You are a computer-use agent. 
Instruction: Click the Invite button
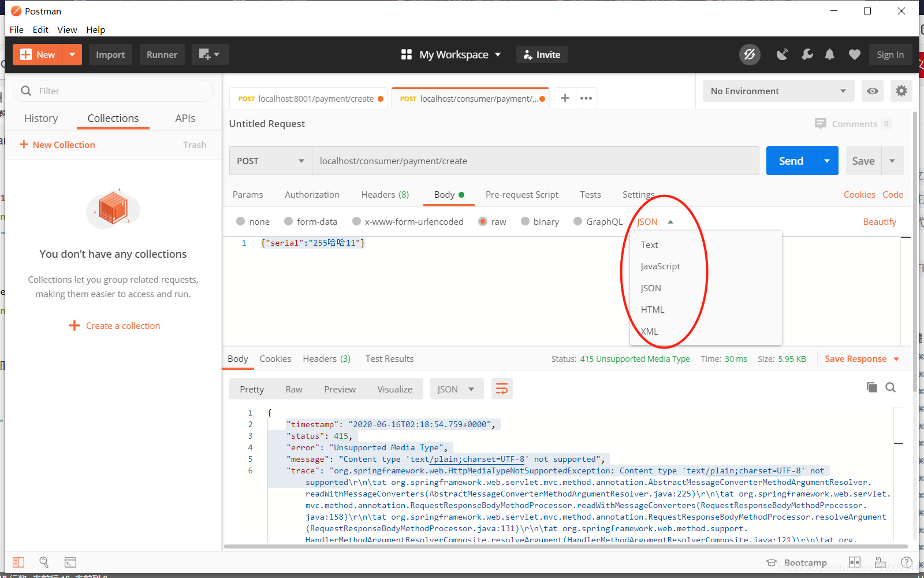[x=542, y=54]
